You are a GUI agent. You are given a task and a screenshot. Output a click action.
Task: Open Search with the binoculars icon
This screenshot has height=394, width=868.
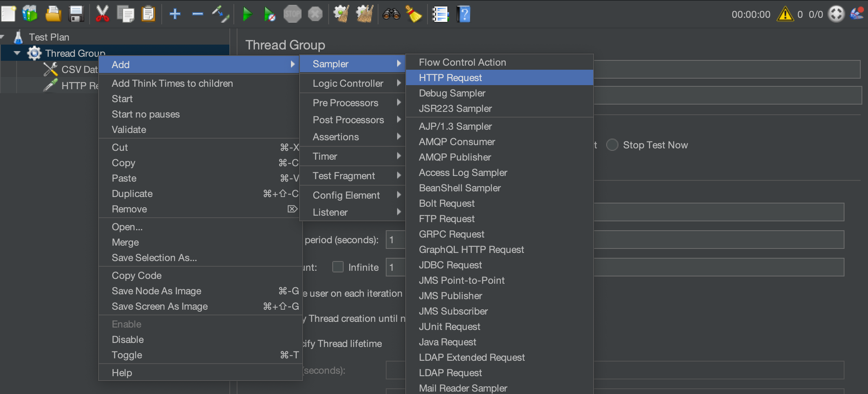pyautogui.click(x=391, y=14)
